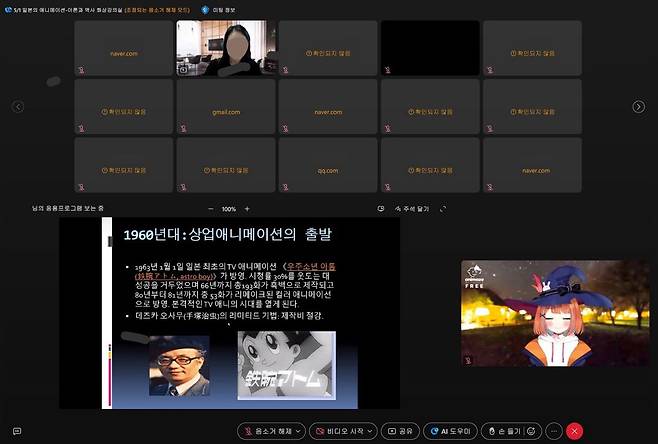Toggle full-screen view of shared content
Screen dimensions: 658x444
(x=443, y=209)
